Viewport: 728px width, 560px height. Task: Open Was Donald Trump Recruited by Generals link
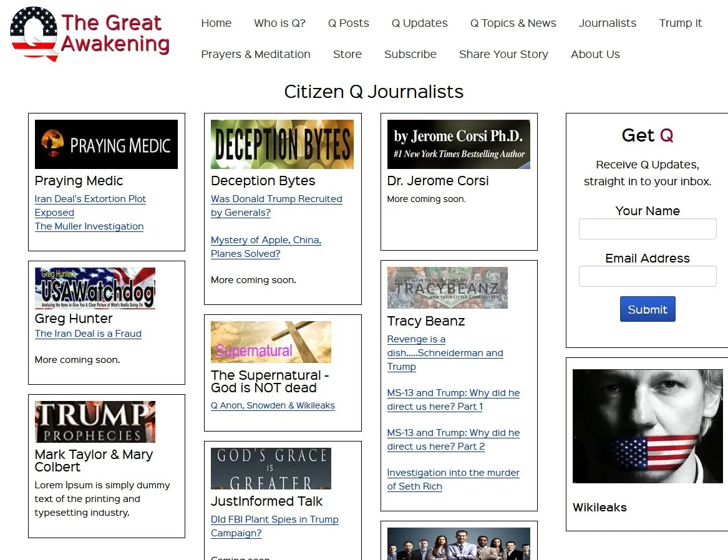click(x=276, y=206)
